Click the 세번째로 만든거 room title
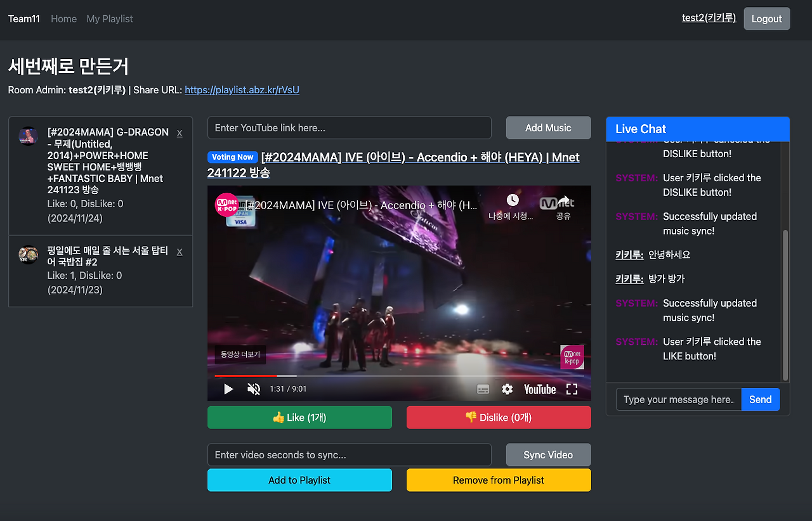The height and width of the screenshot is (521, 812). (x=69, y=65)
